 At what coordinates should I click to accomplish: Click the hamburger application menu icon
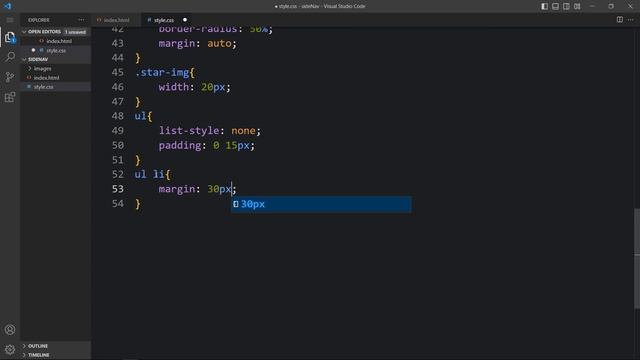[x=10, y=20]
